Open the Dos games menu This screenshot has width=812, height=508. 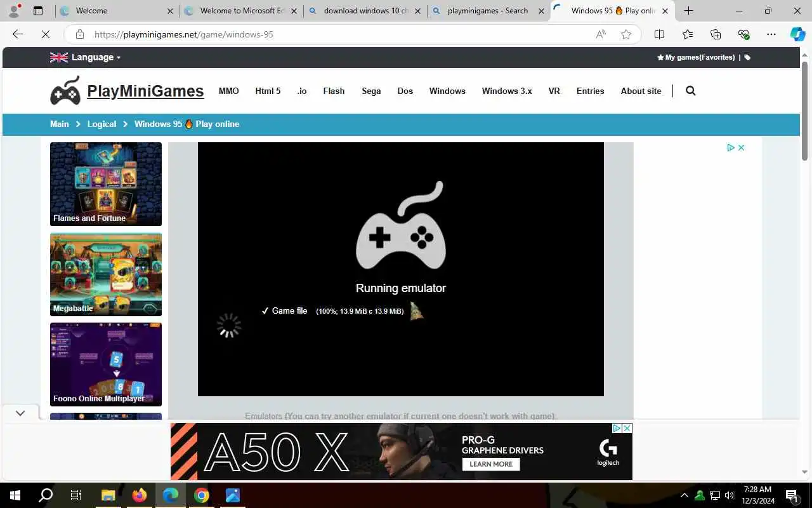[x=405, y=91]
